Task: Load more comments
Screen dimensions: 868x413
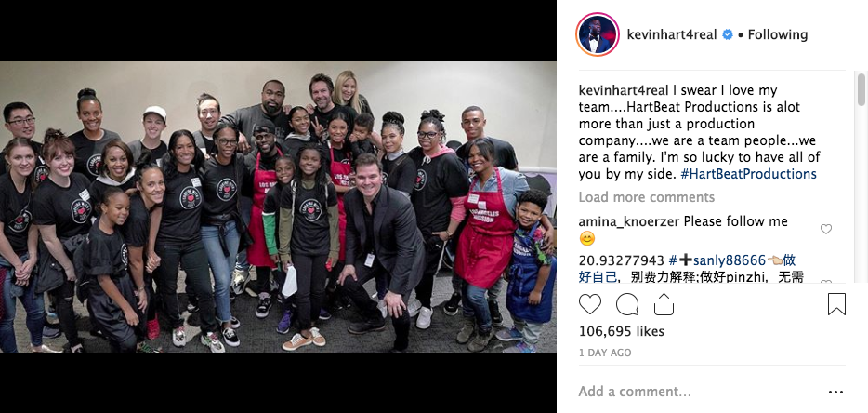Action: 646,197
